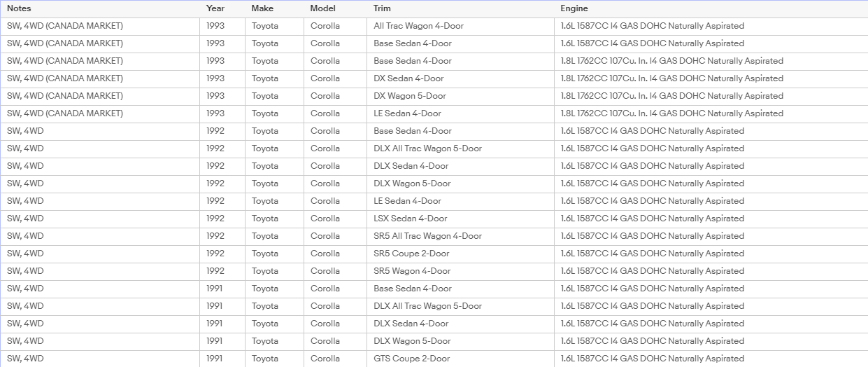868x367 pixels.
Task: Select the 1991 'DLX Wagon 5-Door' trim cell
Action: pyautogui.click(x=460, y=341)
